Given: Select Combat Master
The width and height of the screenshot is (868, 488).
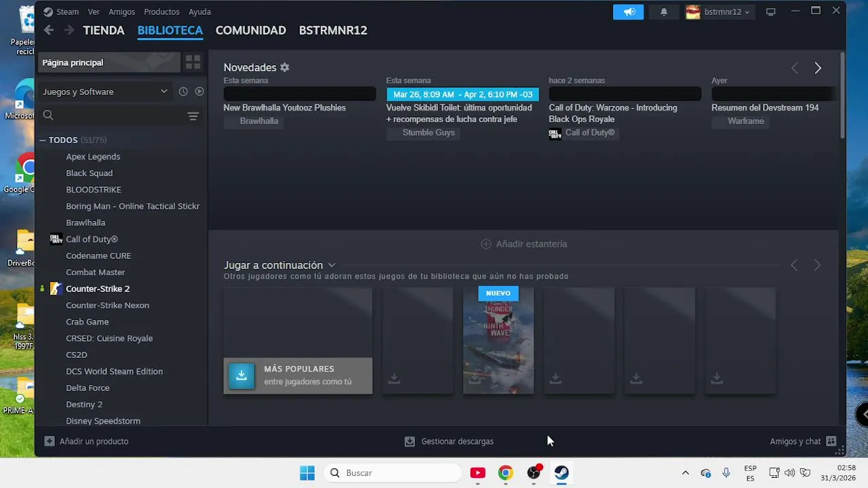Looking at the screenshot, I should pos(95,272).
